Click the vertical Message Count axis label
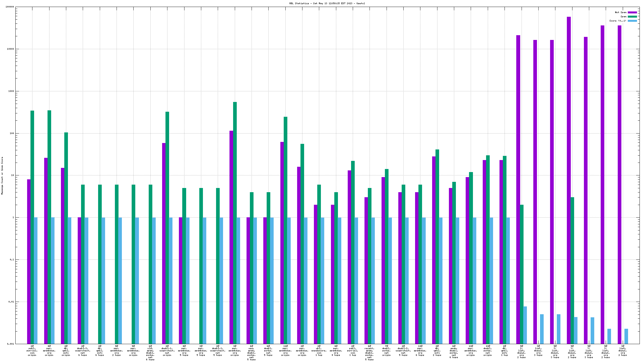This screenshot has width=644, height=362. (2, 175)
